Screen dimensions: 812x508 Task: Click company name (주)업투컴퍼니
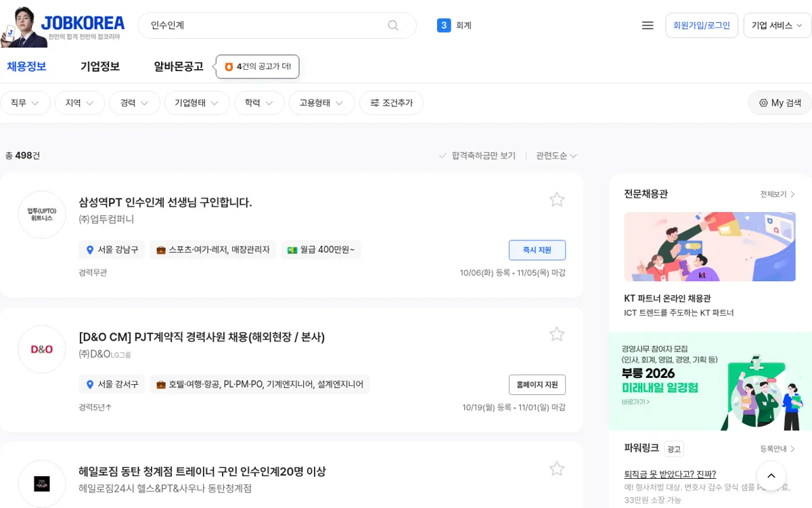tap(106, 219)
